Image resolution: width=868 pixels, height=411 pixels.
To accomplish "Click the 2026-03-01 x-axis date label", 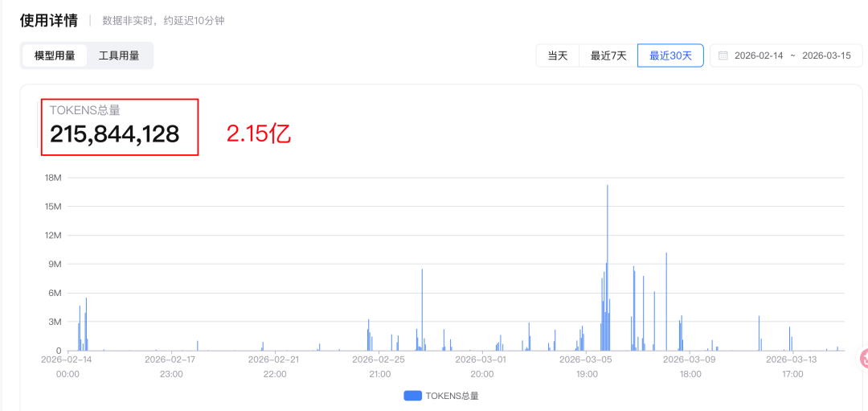I will click(481, 359).
